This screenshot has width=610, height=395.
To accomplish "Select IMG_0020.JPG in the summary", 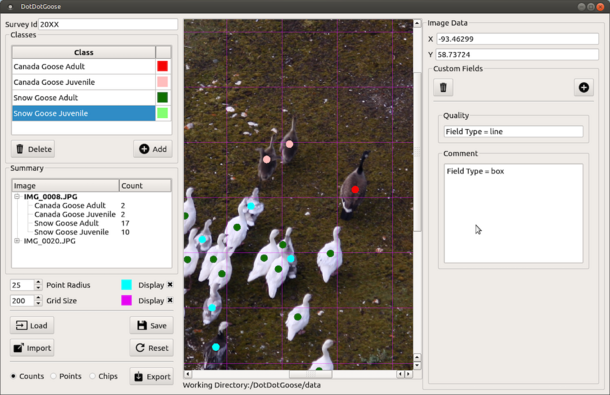I will tap(49, 241).
